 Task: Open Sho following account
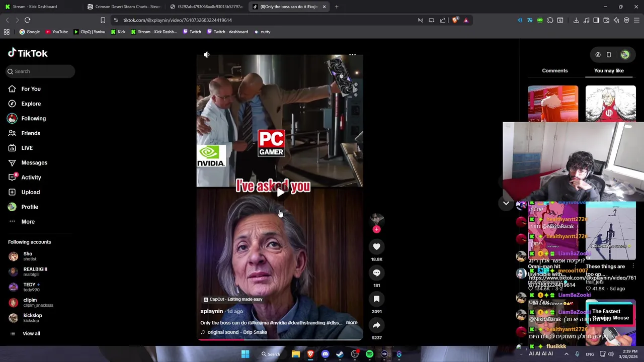(28, 256)
